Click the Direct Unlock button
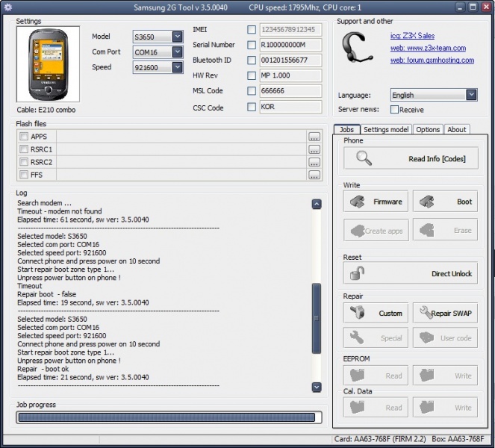The width and height of the screenshot is (495, 448). click(411, 273)
